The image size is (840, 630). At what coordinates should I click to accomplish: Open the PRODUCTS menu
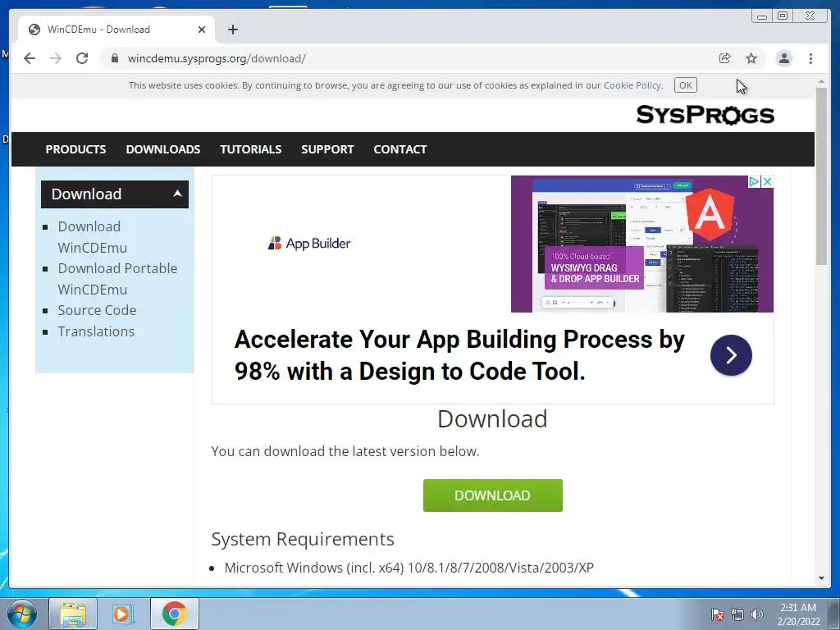tap(75, 149)
